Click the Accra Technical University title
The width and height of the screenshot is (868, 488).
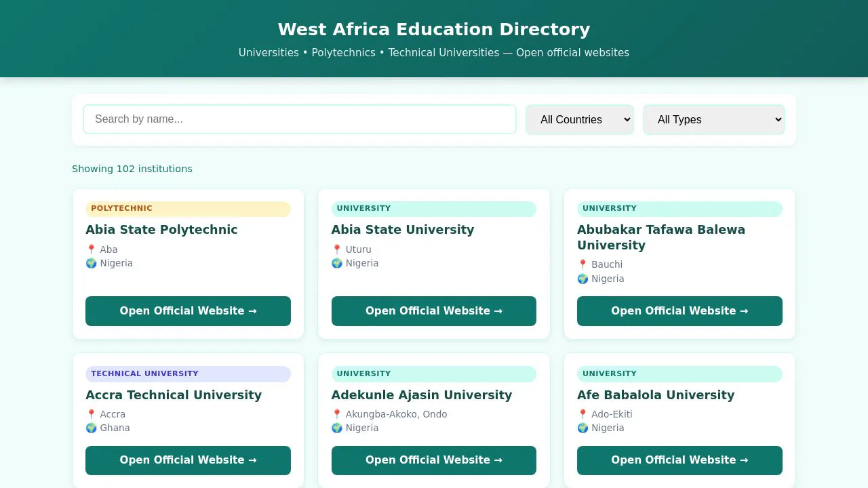pos(174,395)
